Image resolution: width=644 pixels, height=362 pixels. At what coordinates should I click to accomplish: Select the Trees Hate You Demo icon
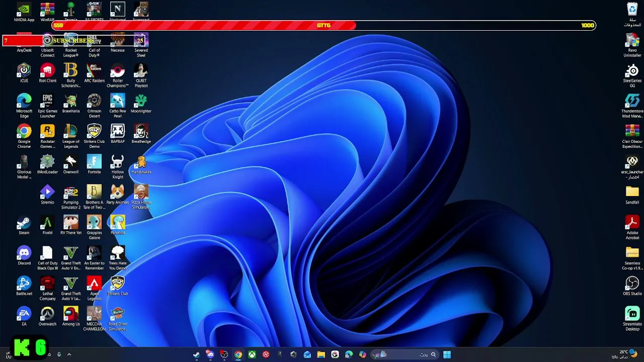point(118,258)
